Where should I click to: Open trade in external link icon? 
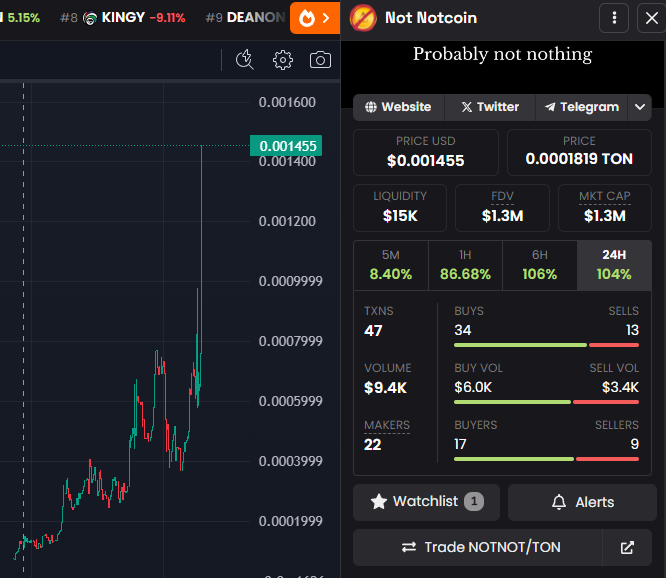[x=627, y=547]
